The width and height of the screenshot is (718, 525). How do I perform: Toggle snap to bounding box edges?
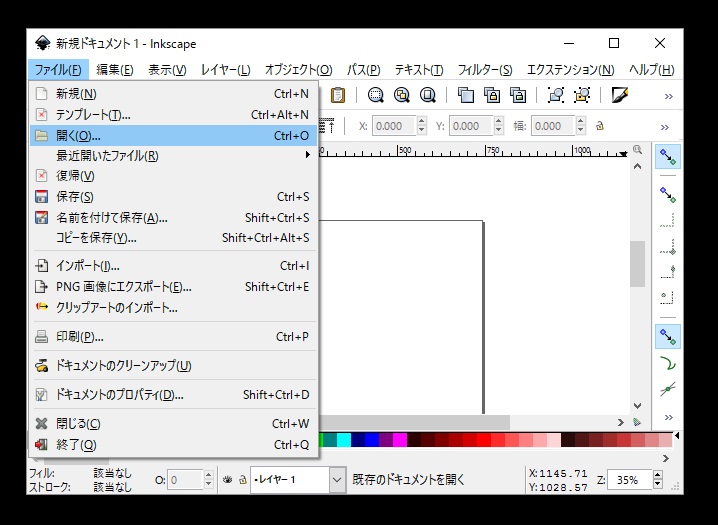pyautogui.click(x=668, y=220)
